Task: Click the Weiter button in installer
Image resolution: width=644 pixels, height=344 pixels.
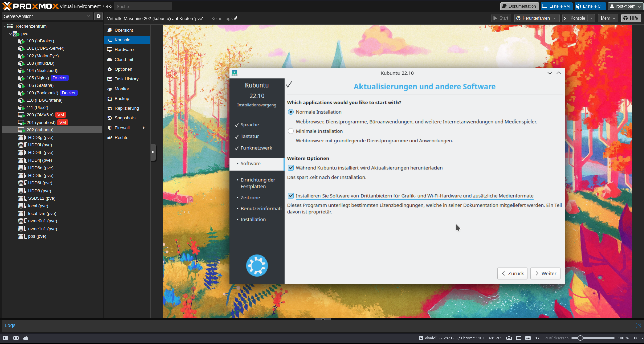Action: tap(545, 273)
